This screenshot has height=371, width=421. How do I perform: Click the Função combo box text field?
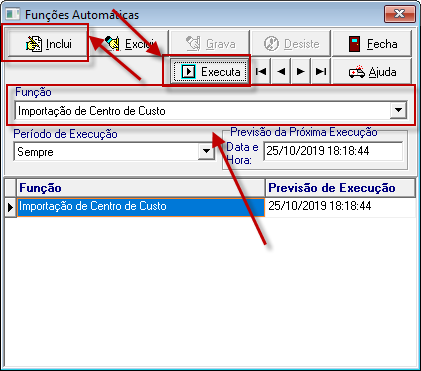coord(202,110)
